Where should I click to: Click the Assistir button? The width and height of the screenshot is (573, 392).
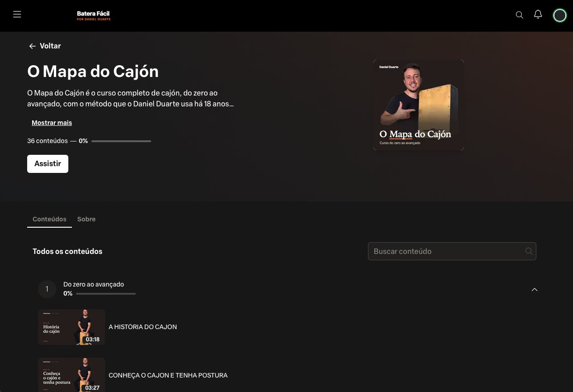(x=48, y=164)
